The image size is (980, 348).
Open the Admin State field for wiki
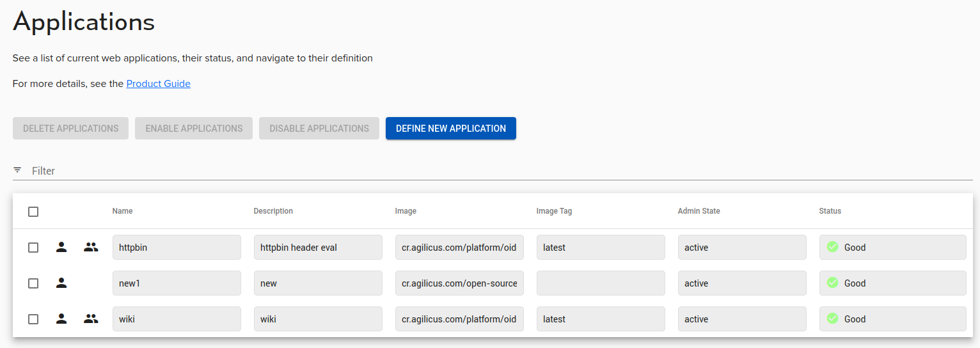tap(741, 319)
